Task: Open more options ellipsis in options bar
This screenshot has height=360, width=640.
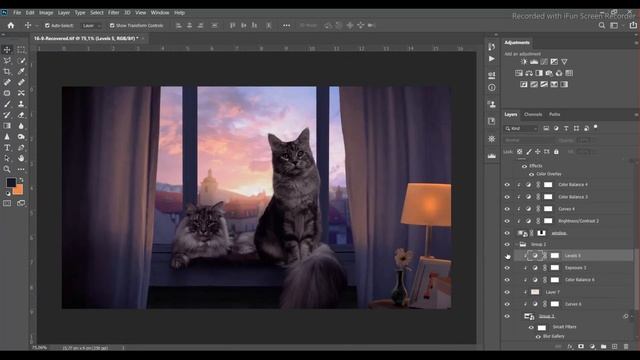Action: click(x=287, y=25)
